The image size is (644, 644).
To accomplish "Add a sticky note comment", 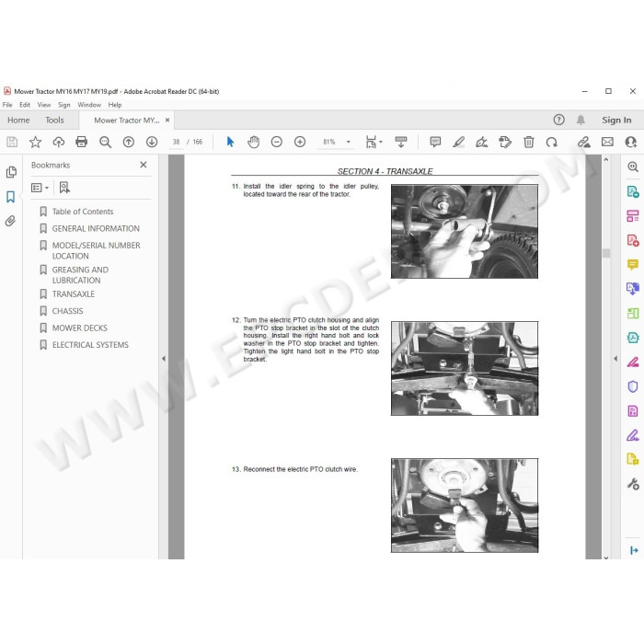I will 435,142.
